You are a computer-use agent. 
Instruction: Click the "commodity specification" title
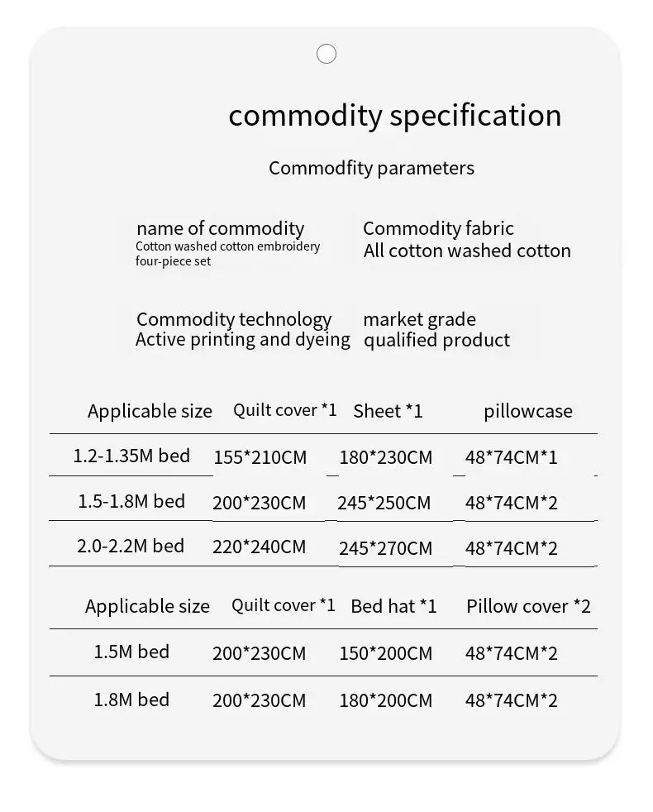point(394,115)
